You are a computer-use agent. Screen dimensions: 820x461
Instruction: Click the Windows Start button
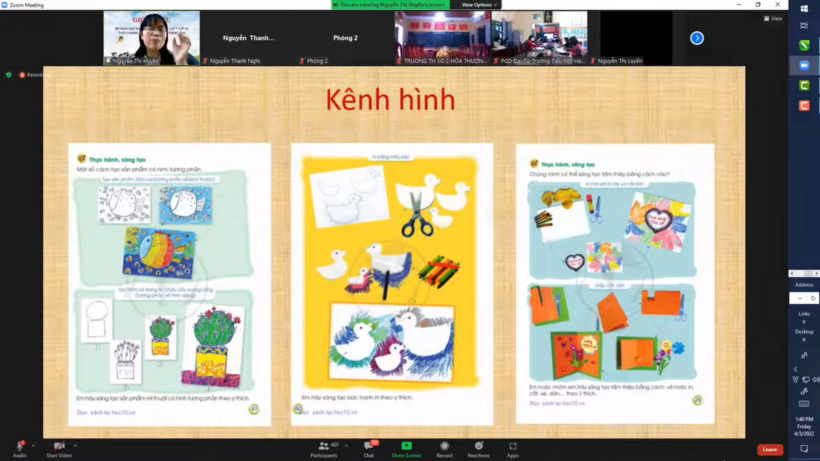(x=805, y=8)
